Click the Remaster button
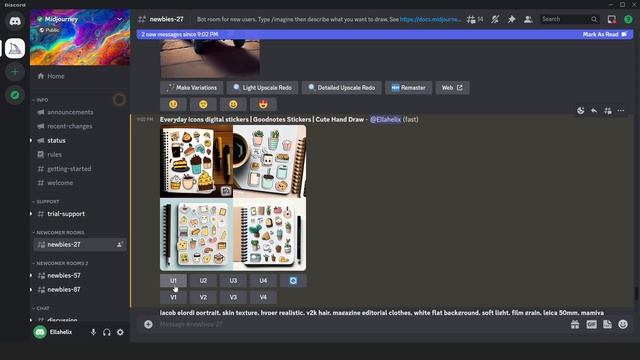The image size is (640, 360). [409, 88]
